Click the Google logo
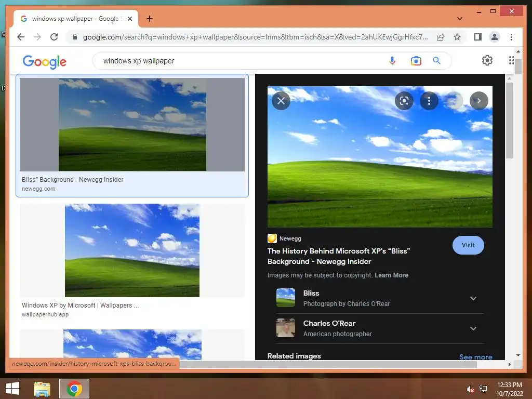 [x=45, y=62]
